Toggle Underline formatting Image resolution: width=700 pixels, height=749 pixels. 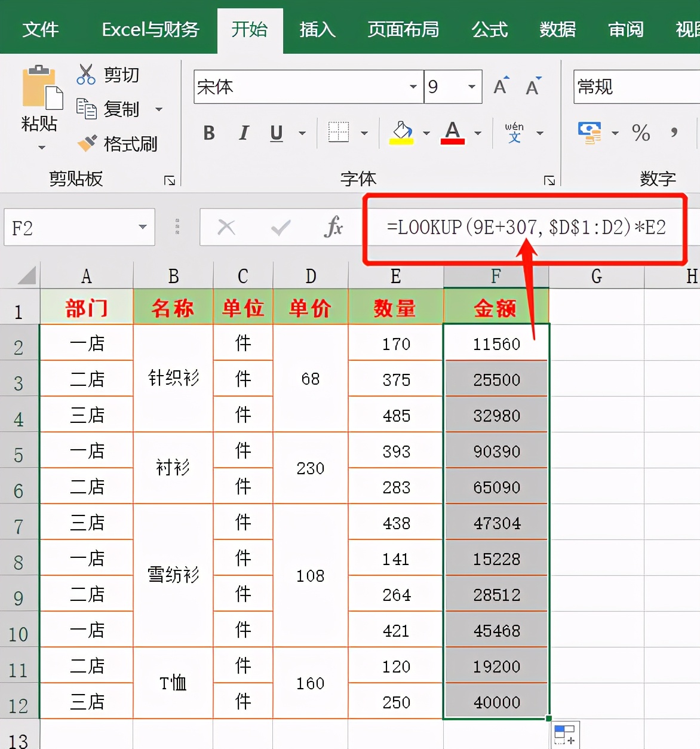(x=275, y=133)
